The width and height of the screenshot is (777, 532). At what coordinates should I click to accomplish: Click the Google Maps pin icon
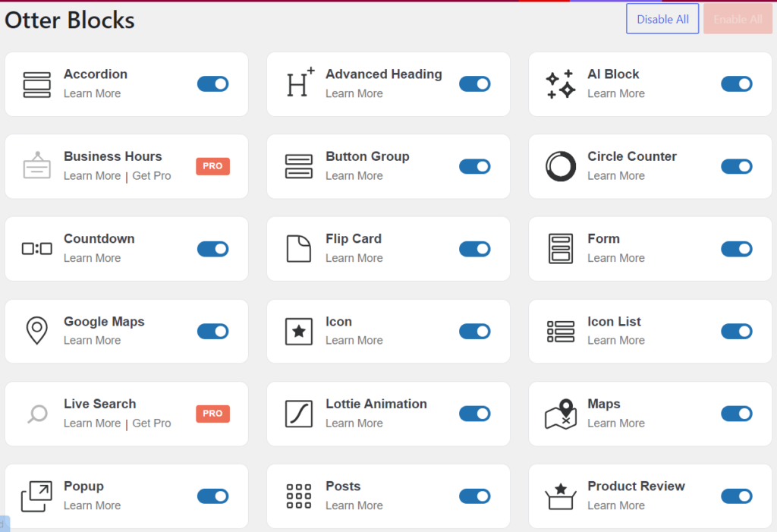pyautogui.click(x=36, y=331)
